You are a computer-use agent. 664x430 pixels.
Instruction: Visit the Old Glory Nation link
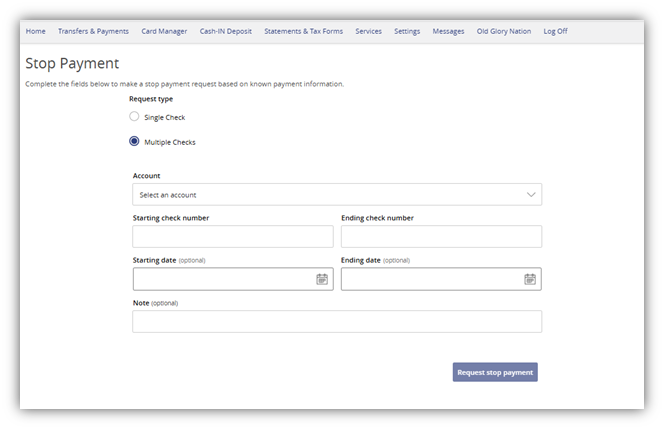pyautogui.click(x=504, y=31)
